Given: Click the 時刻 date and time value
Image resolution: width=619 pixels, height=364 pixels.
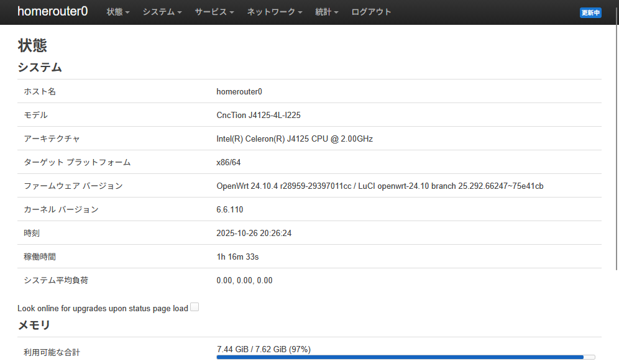Looking at the screenshot, I should point(254,233).
